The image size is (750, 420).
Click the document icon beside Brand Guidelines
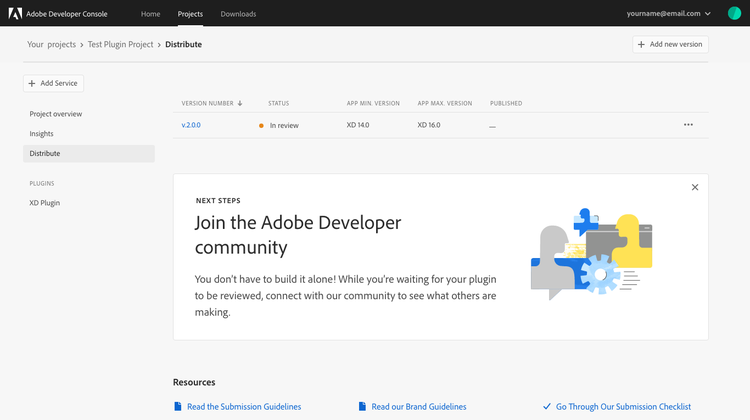[x=362, y=406]
